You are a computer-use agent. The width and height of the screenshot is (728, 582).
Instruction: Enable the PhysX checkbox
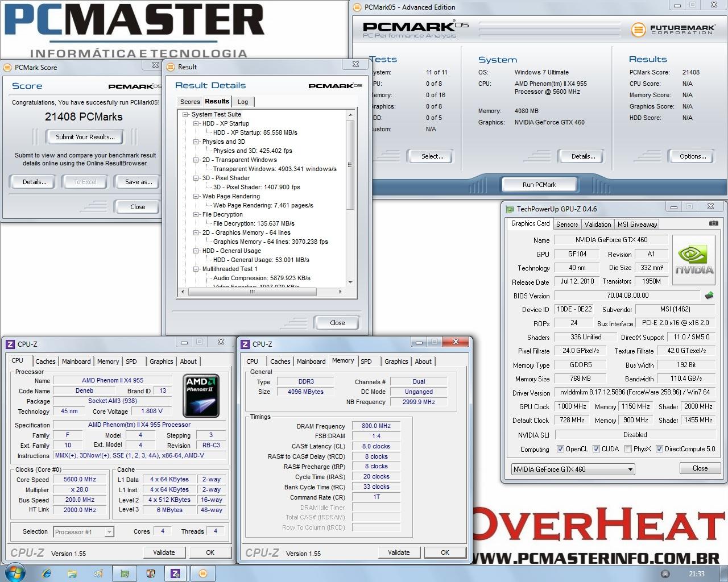(628, 449)
